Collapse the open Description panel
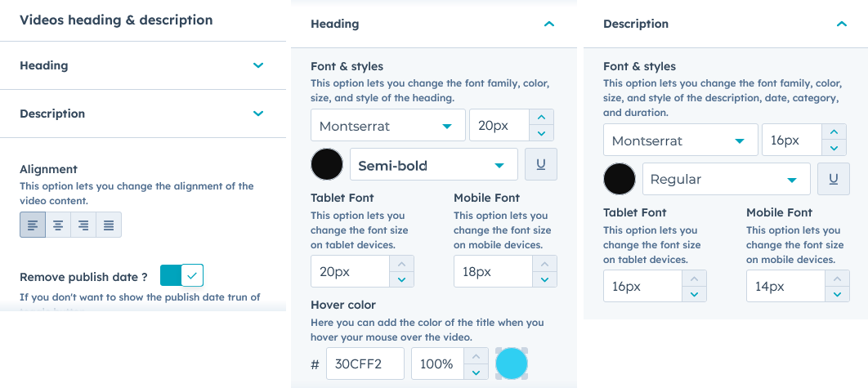Image resolution: width=868 pixels, height=388 pixels. point(842,25)
